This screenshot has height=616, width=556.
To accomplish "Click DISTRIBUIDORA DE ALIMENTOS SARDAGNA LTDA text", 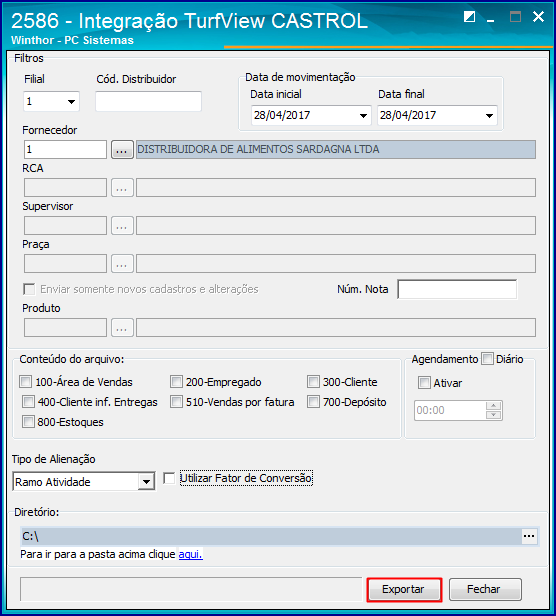I will pos(258,150).
